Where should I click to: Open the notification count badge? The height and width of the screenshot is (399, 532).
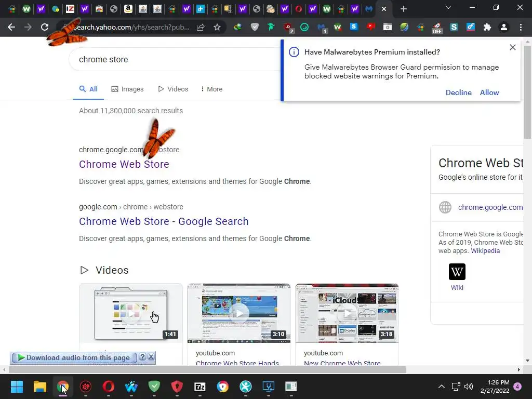tap(517, 387)
